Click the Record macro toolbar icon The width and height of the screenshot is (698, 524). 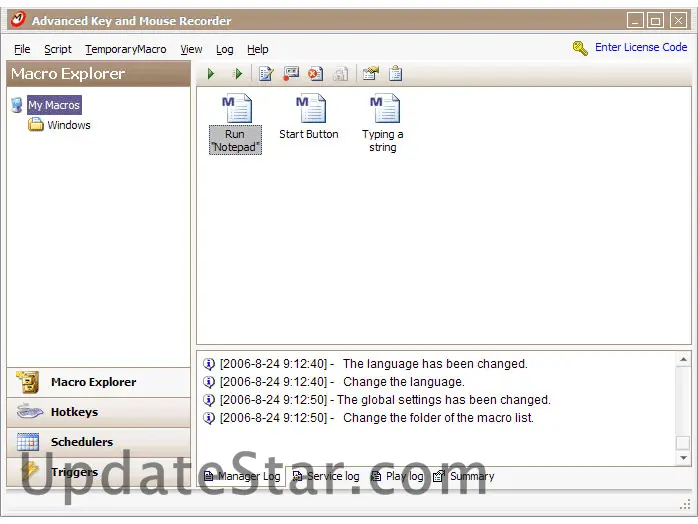(291, 74)
